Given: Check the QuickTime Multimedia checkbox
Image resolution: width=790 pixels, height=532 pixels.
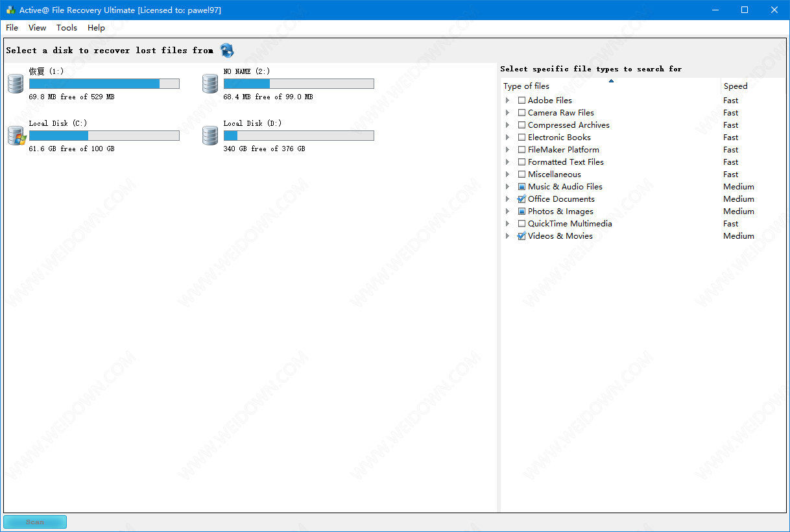Looking at the screenshot, I should [x=521, y=224].
